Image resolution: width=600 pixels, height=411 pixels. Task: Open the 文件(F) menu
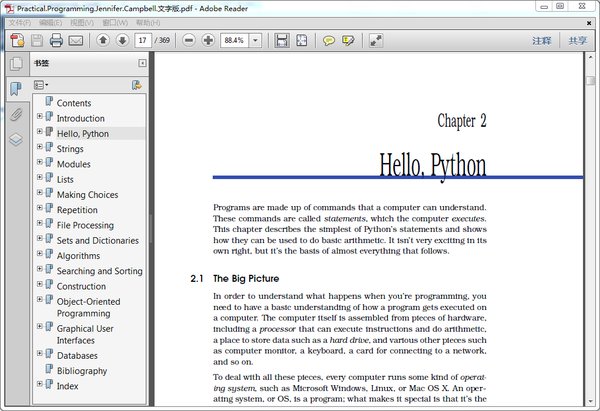click(x=19, y=22)
